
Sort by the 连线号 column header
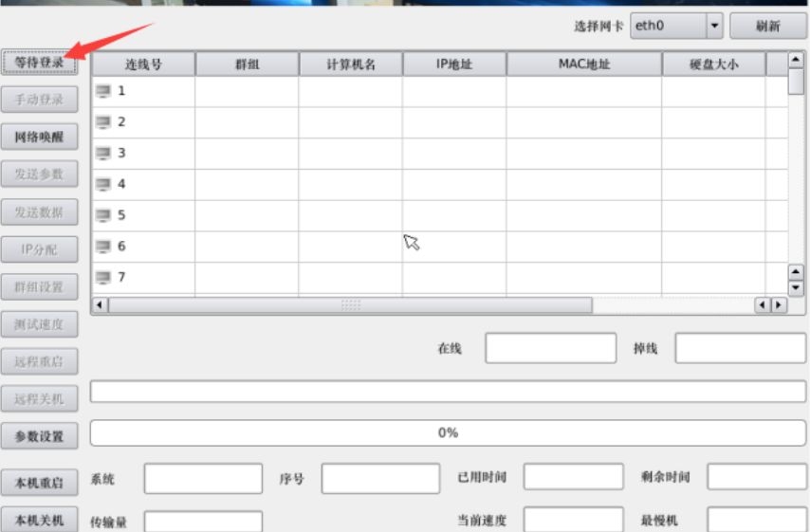click(x=143, y=64)
